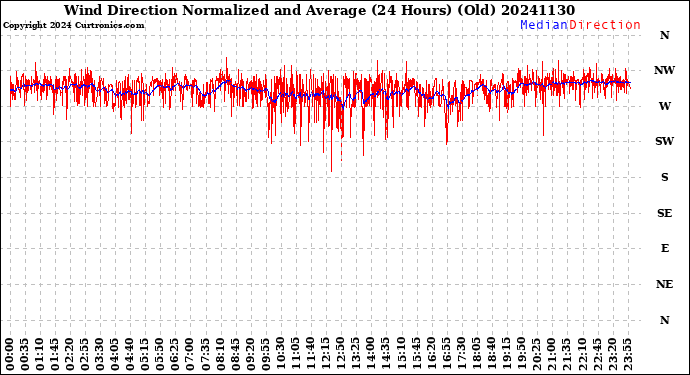Click the NE axis label

click(664, 284)
